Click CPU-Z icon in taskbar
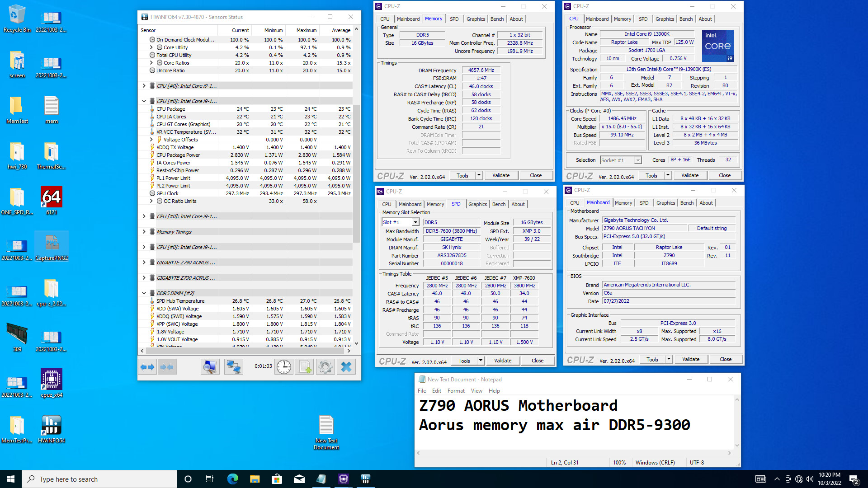The width and height of the screenshot is (868, 488). pyautogui.click(x=343, y=479)
